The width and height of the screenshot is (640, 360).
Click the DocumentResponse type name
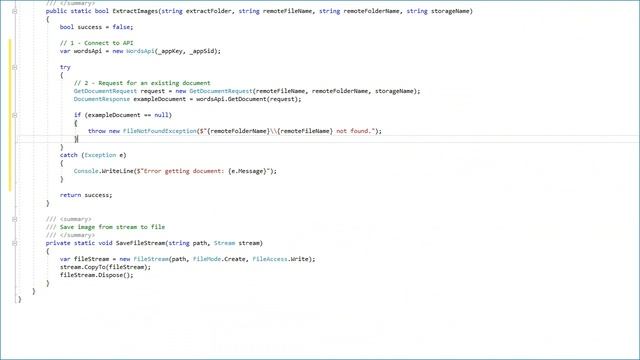tap(102, 99)
